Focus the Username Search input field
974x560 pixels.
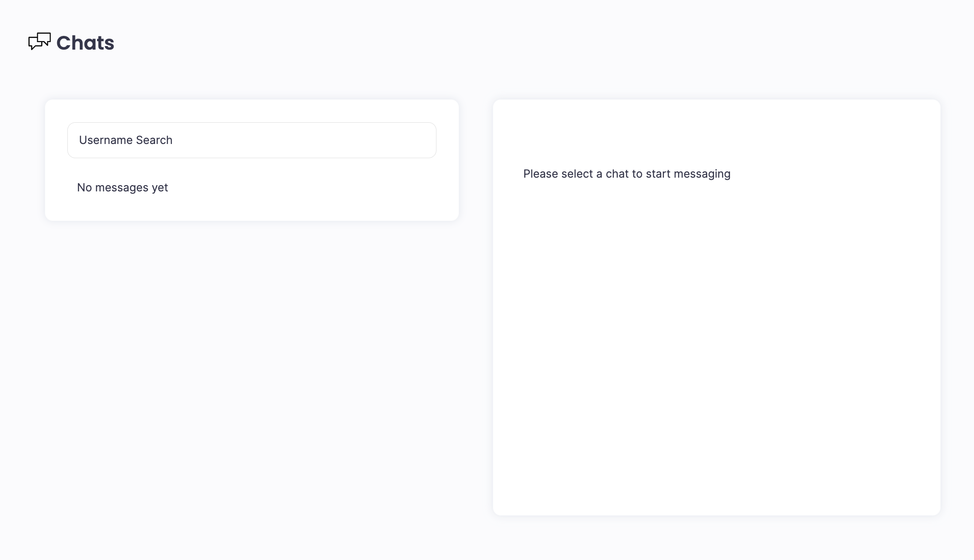pos(252,140)
